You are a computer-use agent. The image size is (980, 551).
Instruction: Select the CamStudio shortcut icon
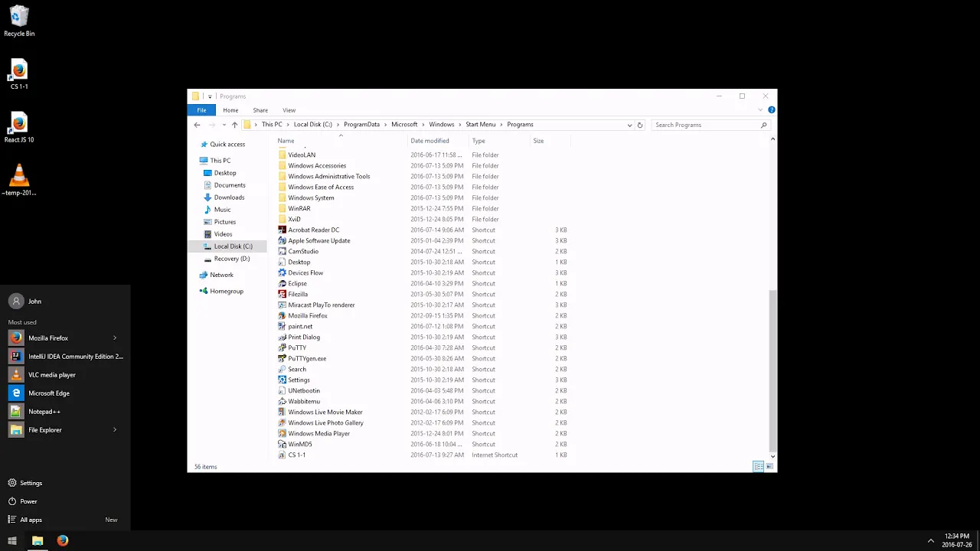(282, 251)
